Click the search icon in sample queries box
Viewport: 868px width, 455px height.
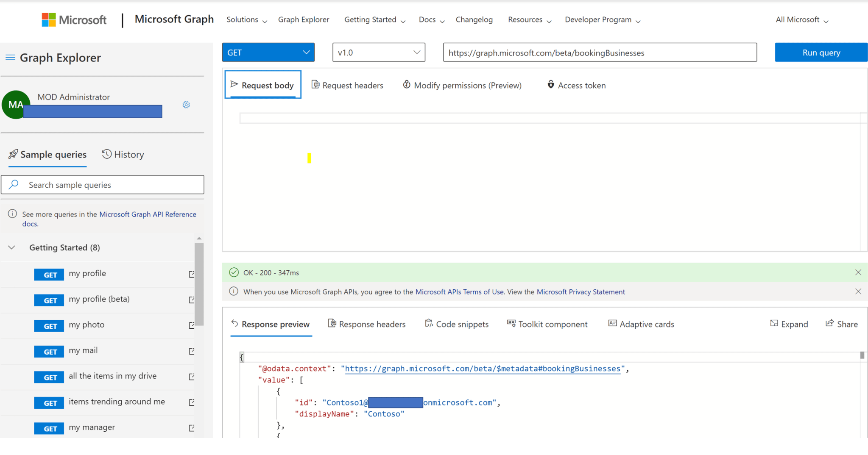coord(13,184)
